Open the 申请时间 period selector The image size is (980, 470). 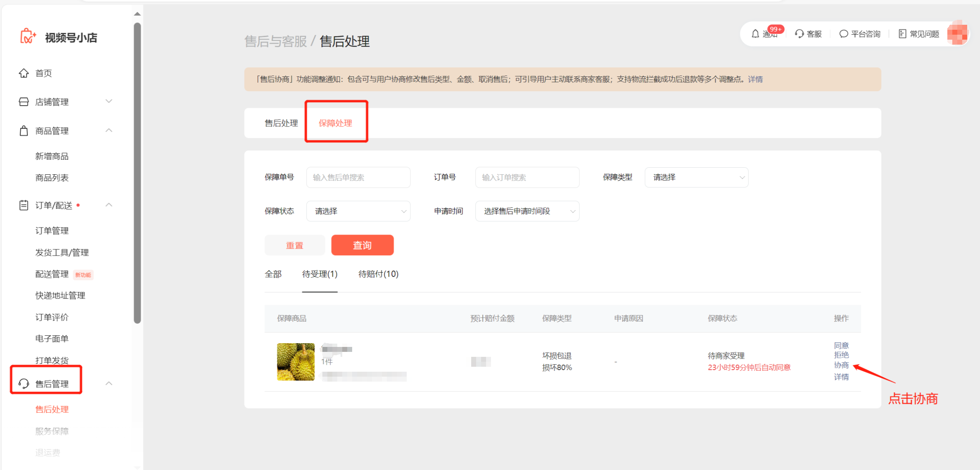[527, 211]
